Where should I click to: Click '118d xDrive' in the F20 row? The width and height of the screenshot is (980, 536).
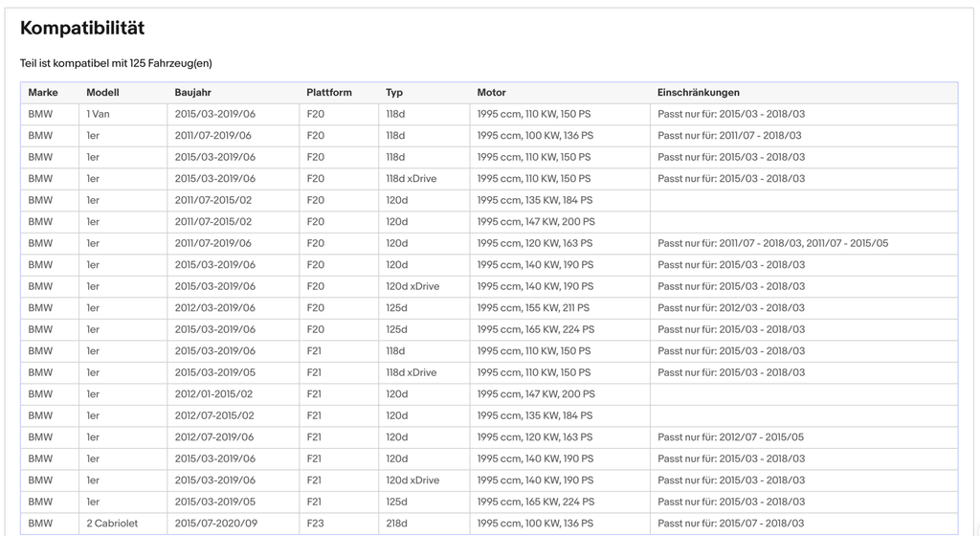coord(411,178)
